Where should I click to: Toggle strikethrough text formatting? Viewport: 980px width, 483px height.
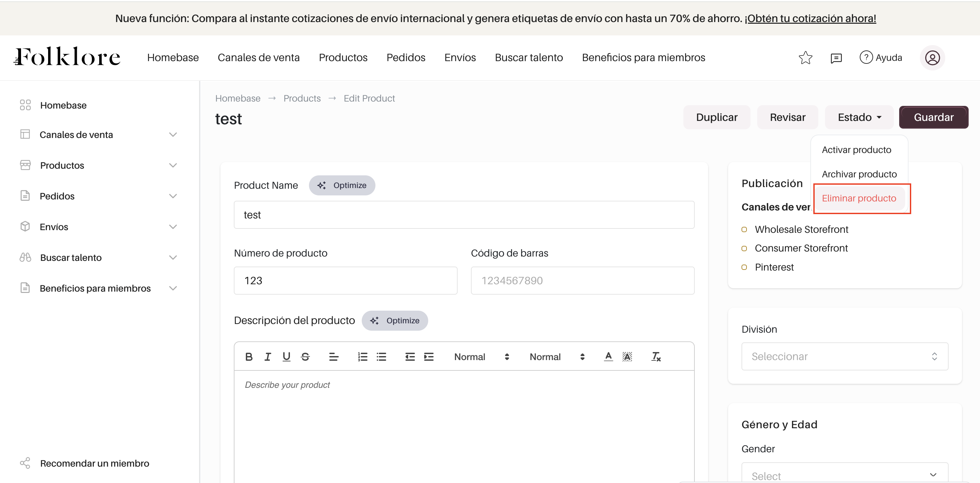(x=305, y=357)
